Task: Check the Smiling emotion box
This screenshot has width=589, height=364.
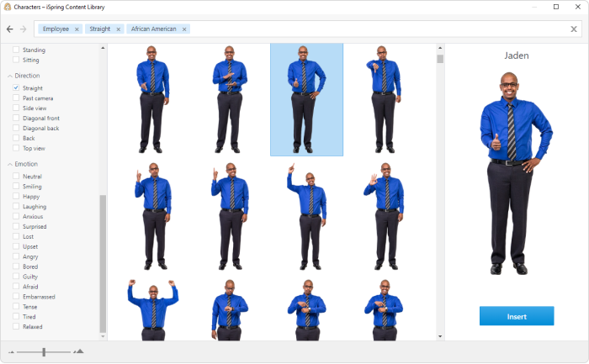Action: [16, 186]
